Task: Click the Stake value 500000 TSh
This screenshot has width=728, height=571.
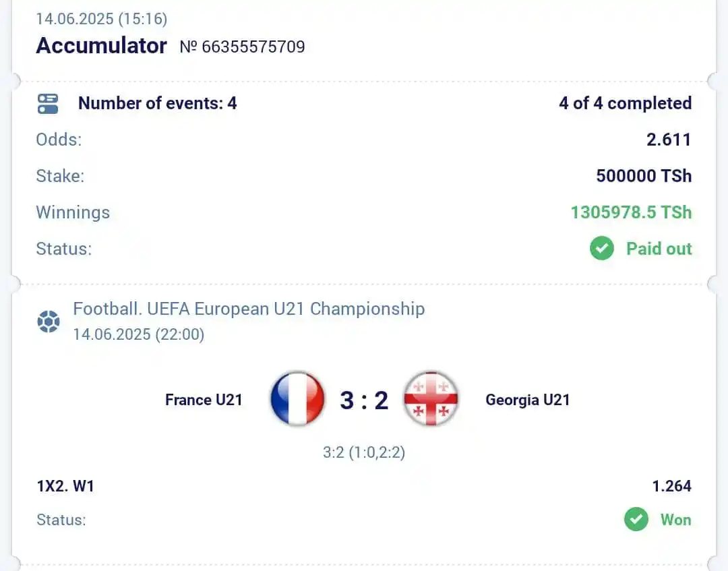Action: (644, 176)
